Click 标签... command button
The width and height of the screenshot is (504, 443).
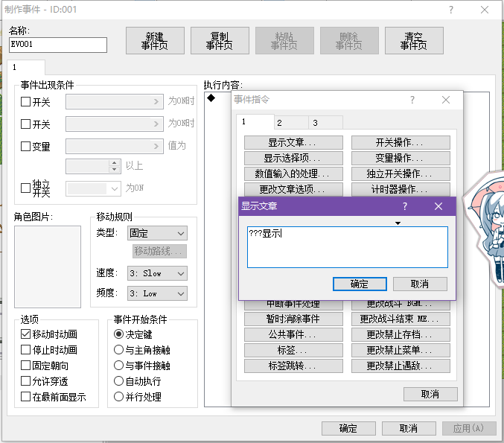click(293, 350)
